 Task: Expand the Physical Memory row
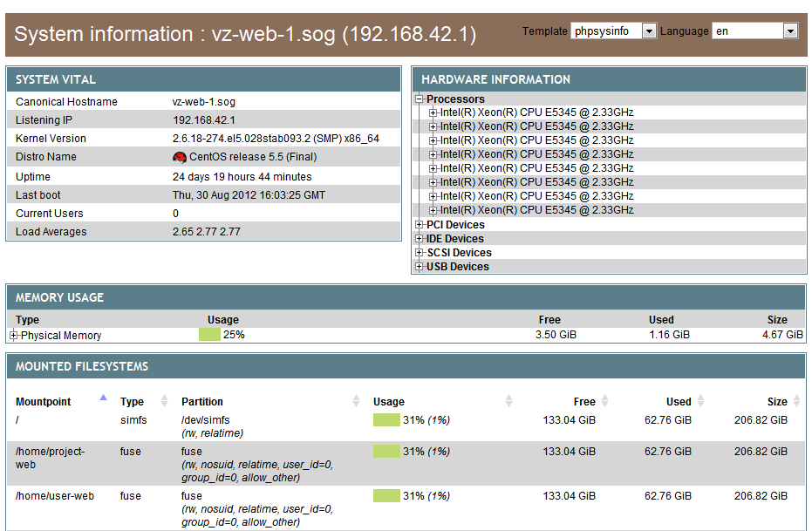click(14, 336)
